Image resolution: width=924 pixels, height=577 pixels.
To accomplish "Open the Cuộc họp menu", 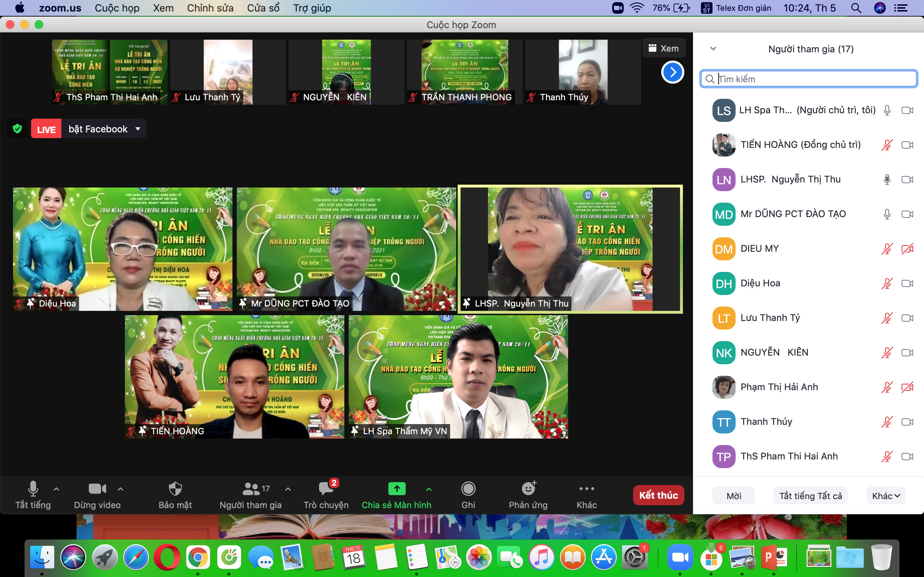I will [x=117, y=8].
